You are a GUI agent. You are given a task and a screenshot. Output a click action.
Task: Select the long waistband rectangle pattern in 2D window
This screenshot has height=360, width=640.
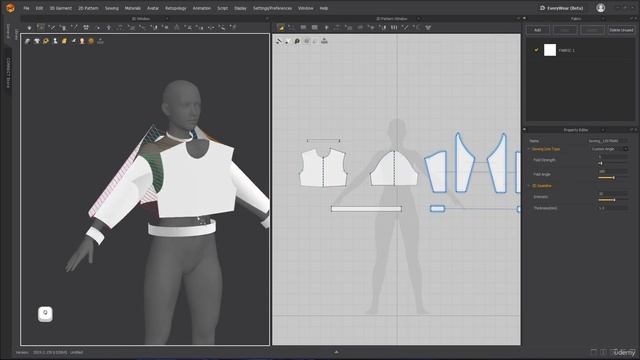click(x=366, y=209)
